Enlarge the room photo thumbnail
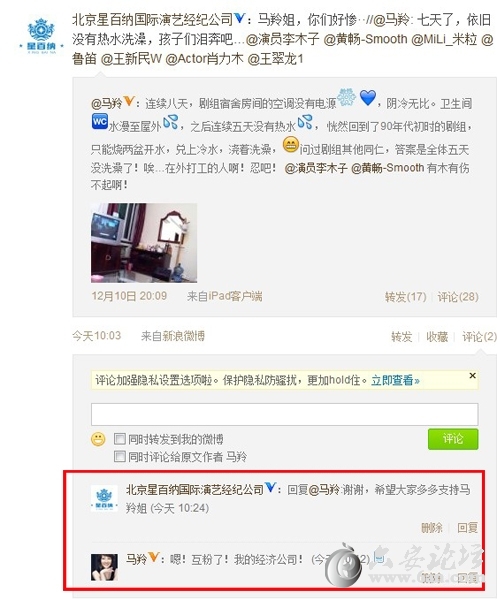 click(144, 243)
